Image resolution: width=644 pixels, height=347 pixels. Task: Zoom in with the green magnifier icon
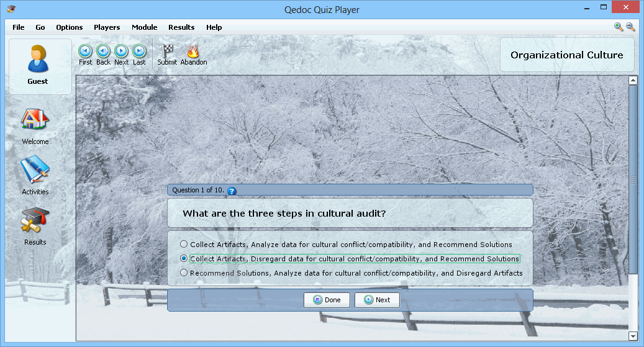coord(619,27)
